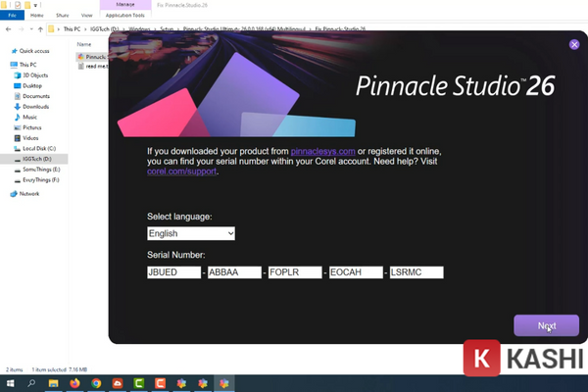Click the first serial number field JBUED
588x392 pixels.
click(172, 272)
